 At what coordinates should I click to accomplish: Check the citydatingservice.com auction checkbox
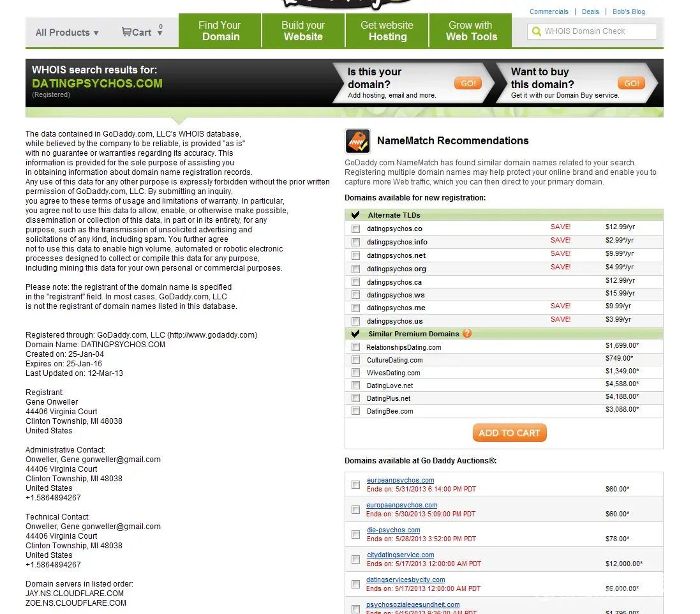356,559
